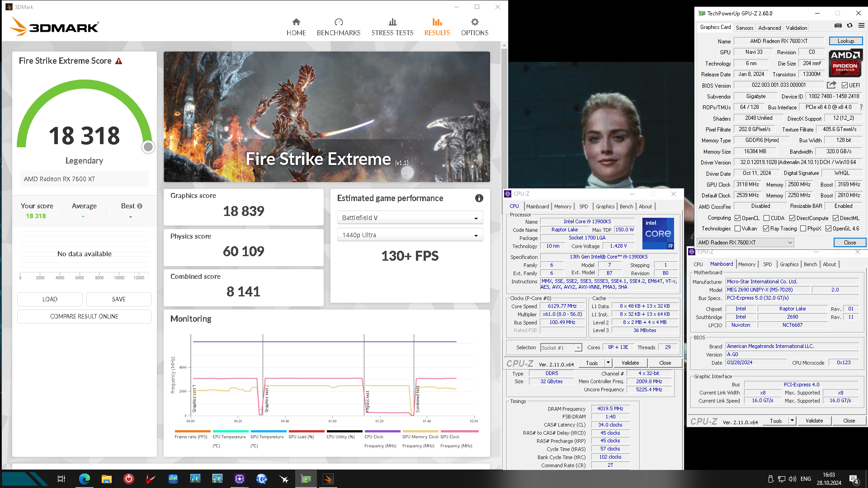Open the 1440p Ultra resolution dropdown
This screenshot has width=868, height=488.
410,235
